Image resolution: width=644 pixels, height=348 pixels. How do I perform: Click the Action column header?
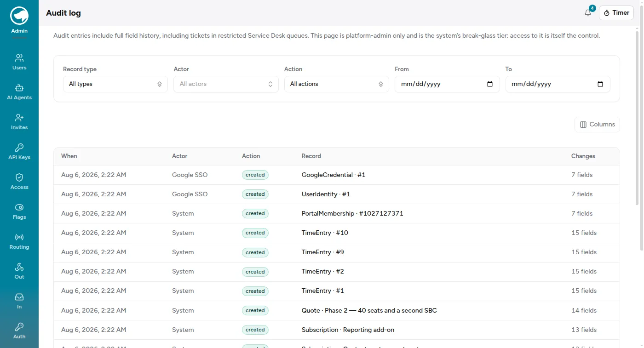coord(251,156)
